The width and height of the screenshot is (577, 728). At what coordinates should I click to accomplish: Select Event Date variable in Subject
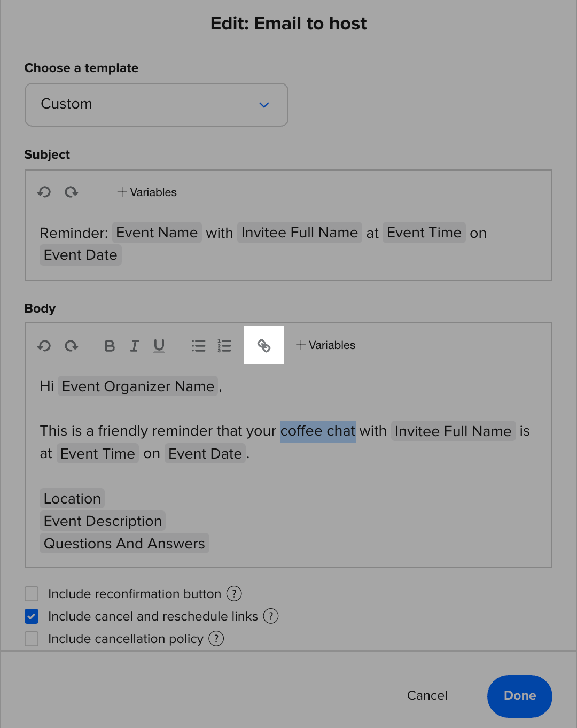point(81,255)
